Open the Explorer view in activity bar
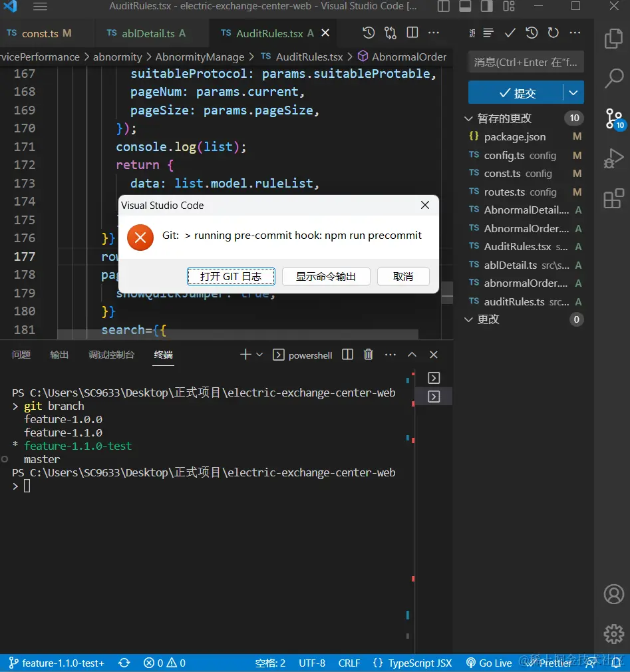The height and width of the screenshot is (672, 630). [x=614, y=39]
